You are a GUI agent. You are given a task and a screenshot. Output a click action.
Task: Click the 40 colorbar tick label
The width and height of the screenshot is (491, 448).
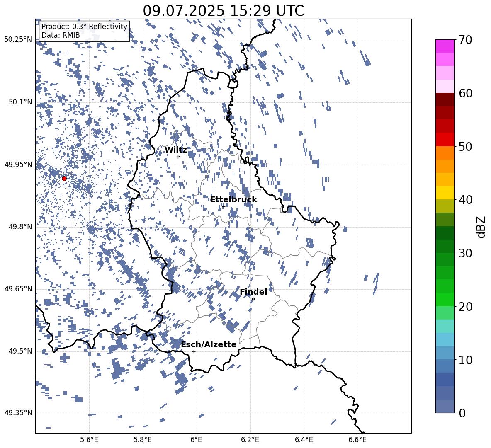point(465,200)
